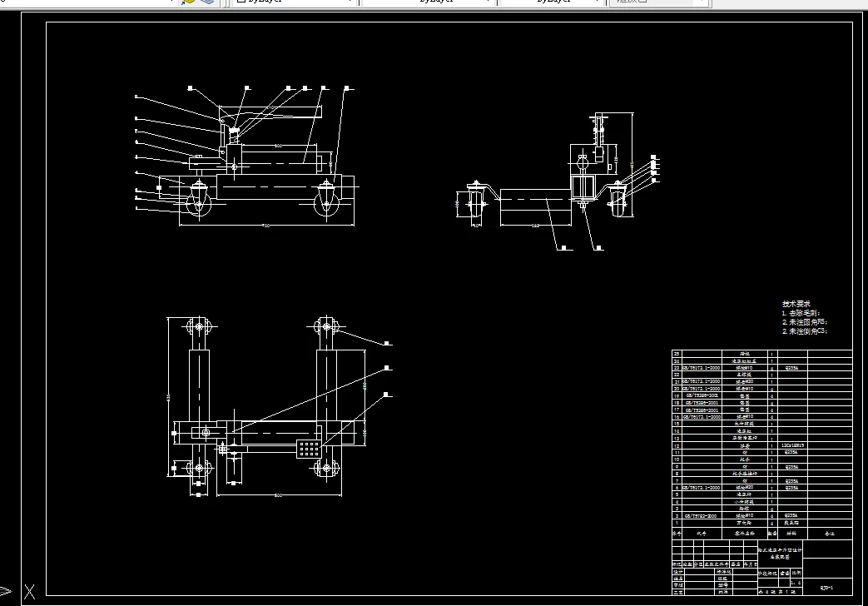Select "GB/T6172.1-2000" code in parts row 16
The height and width of the screenshot is (606, 868).
tap(702, 416)
